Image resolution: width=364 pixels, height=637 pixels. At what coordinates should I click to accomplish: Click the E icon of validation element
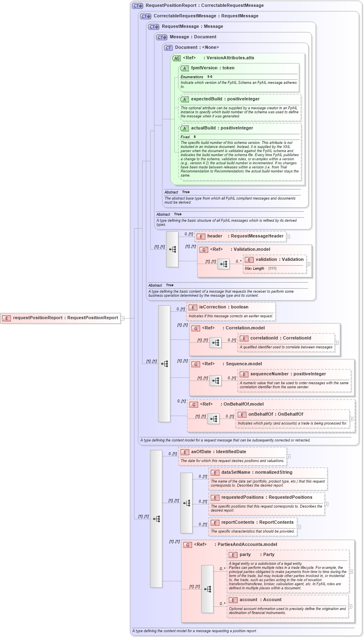[249, 260]
